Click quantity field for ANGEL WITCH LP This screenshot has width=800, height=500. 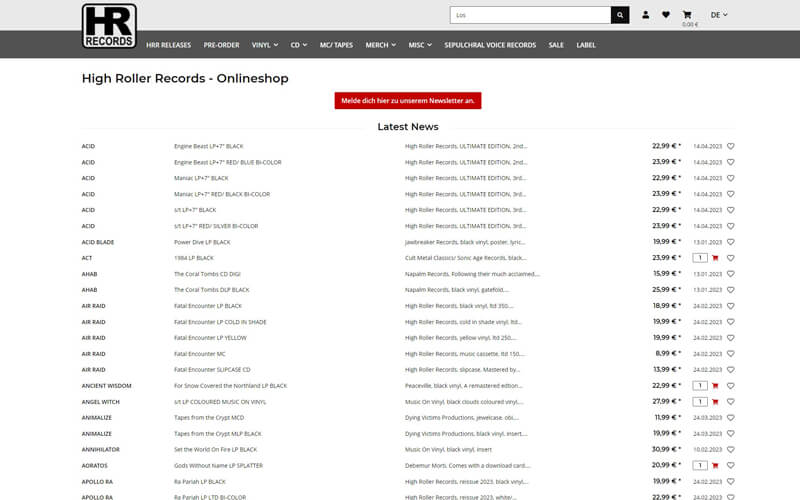click(x=700, y=402)
